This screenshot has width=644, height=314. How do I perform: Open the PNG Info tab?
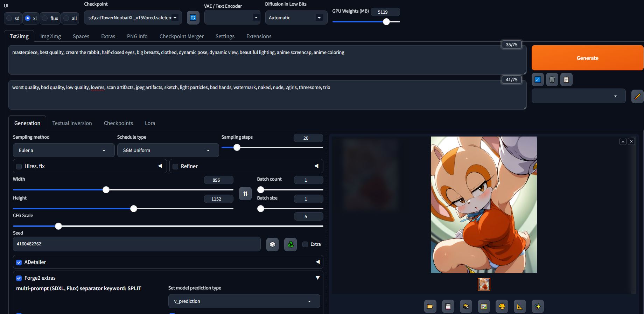(x=137, y=36)
